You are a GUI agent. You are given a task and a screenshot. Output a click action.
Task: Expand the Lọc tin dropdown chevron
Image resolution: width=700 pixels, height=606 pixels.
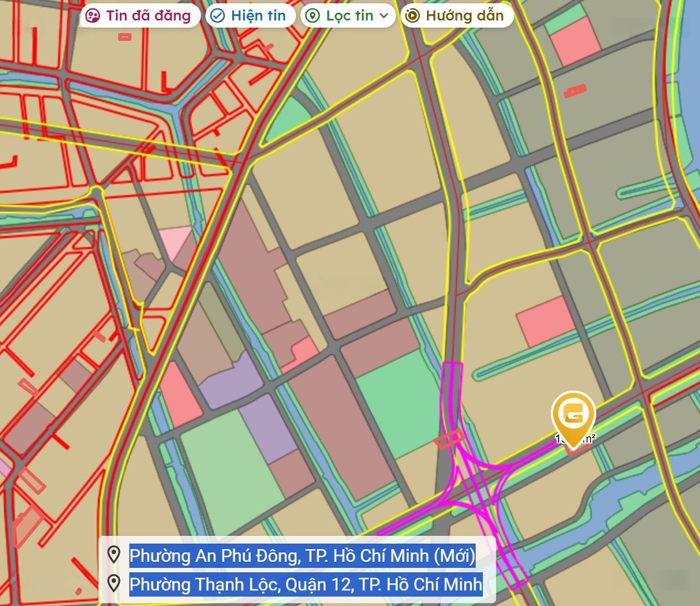(384, 16)
